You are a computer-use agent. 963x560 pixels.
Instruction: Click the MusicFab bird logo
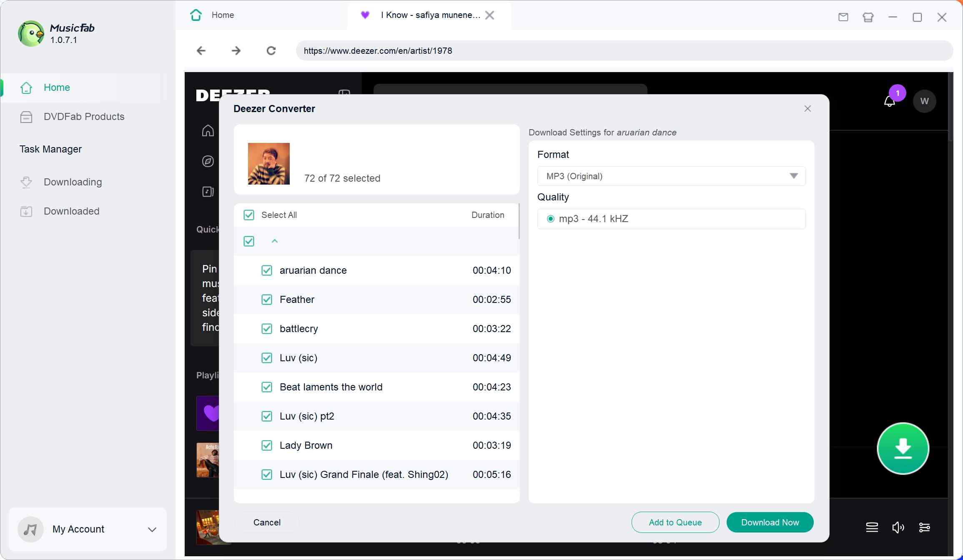(31, 33)
